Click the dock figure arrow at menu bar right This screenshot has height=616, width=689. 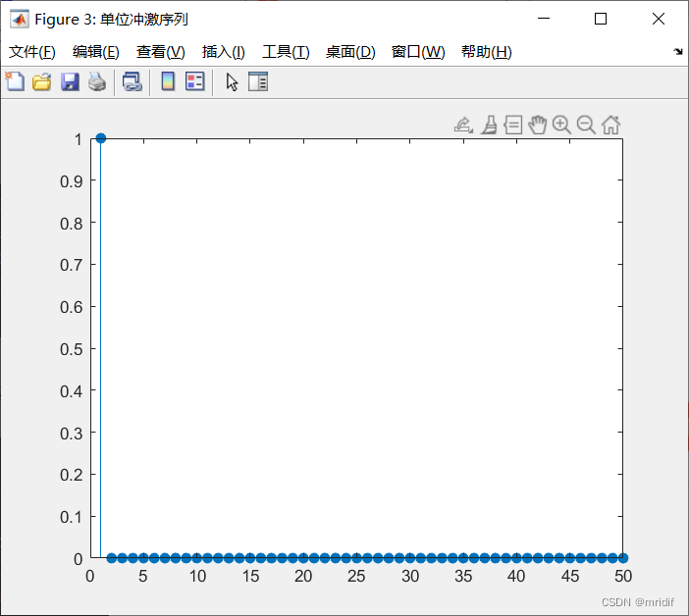click(x=678, y=52)
